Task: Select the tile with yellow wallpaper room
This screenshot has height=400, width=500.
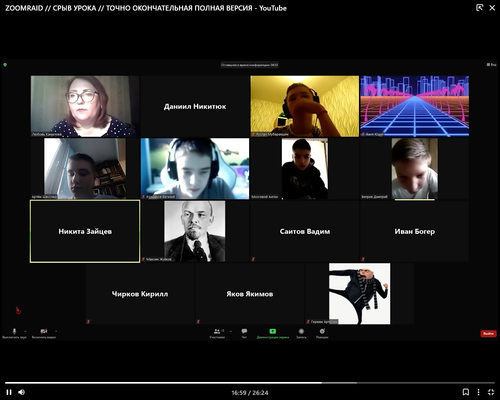Action: click(305, 106)
